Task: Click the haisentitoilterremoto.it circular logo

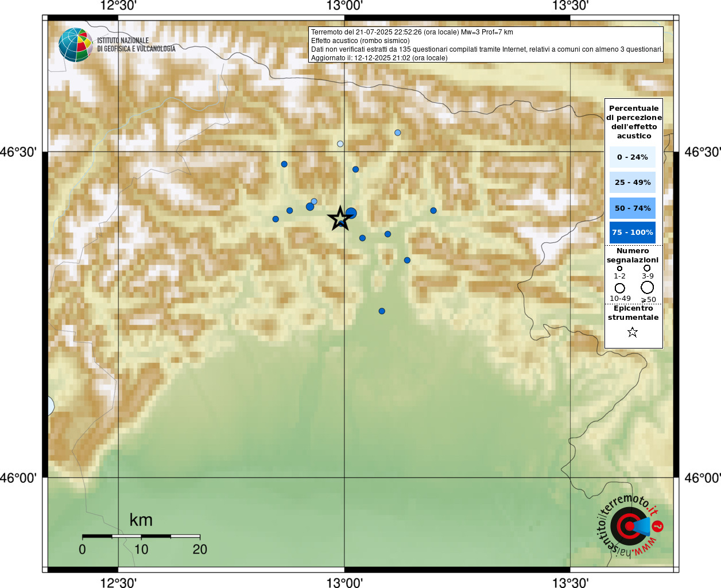Action: 630,526
